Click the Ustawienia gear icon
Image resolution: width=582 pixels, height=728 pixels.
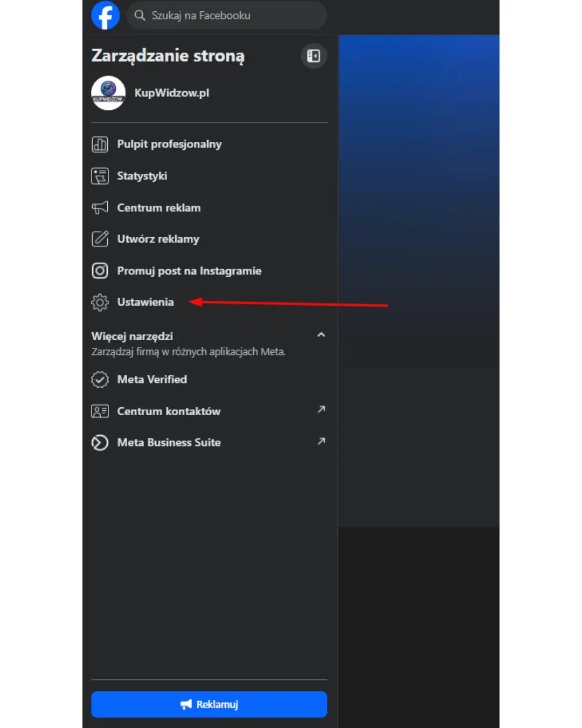[x=100, y=302]
